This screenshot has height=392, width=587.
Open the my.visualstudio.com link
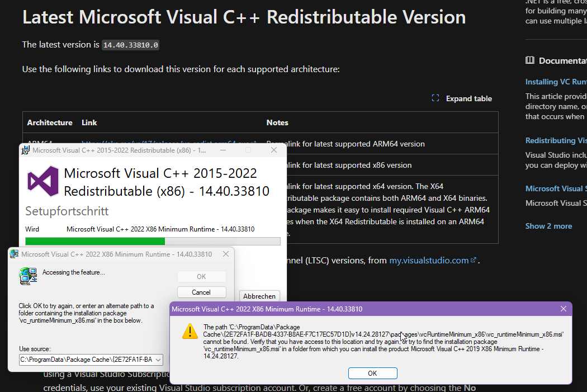pyautogui.click(x=429, y=260)
